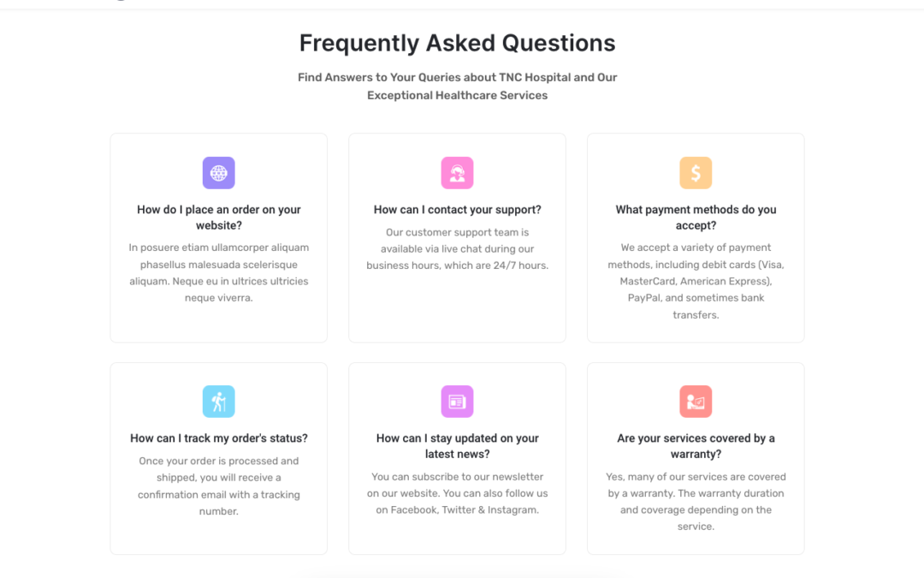Click the purple newspaper icon

click(x=457, y=402)
